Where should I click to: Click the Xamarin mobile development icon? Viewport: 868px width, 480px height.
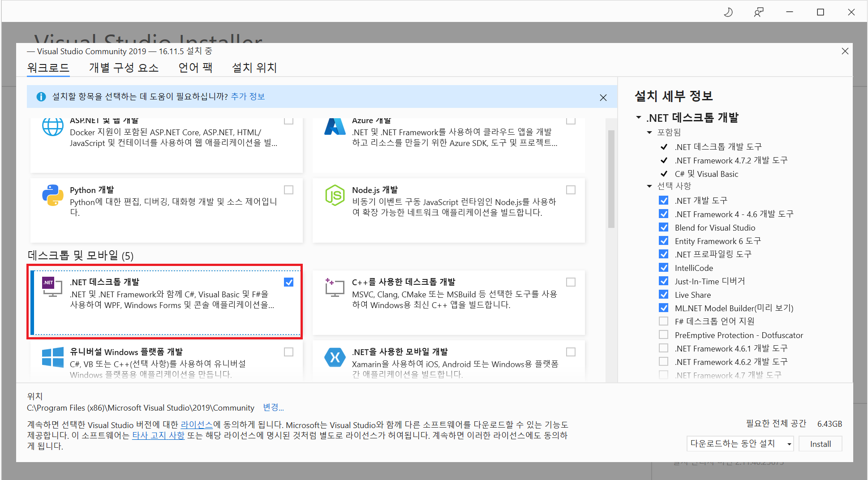click(335, 357)
